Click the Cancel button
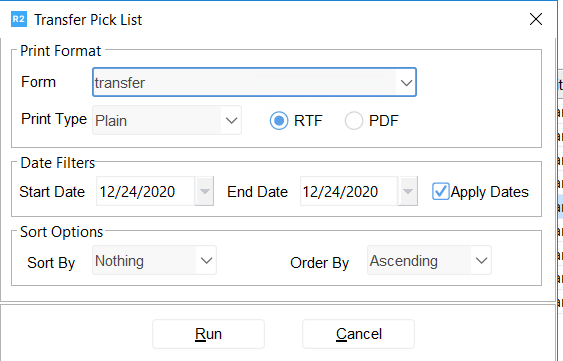The width and height of the screenshot is (563, 361). point(358,334)
